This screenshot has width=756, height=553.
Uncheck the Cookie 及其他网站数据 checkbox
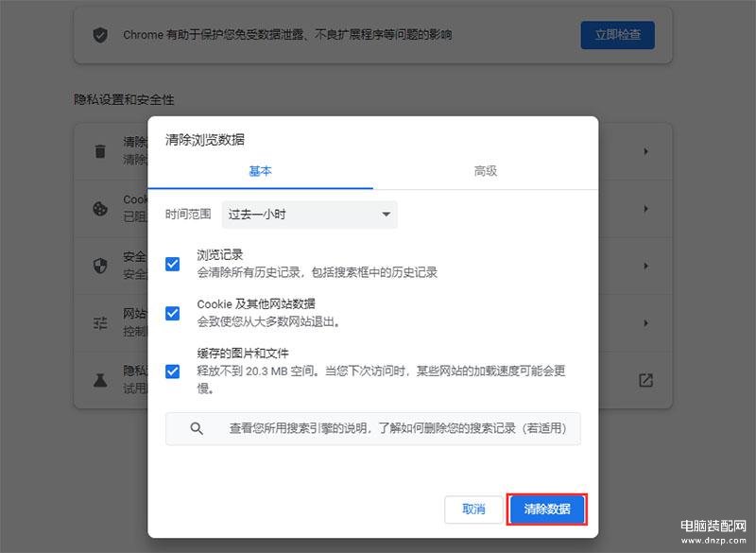[173, 314]
